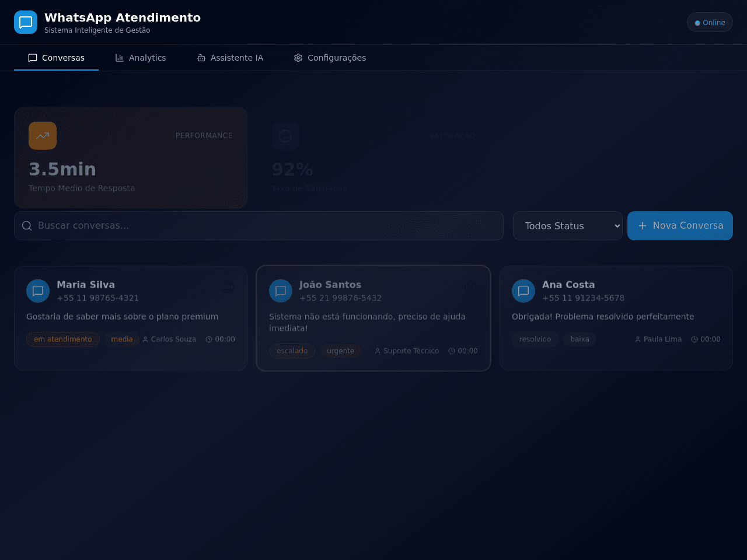Image resolution: width=747 pixels, height=560 pixels.
Task: Click the João Santos contact name
Action: point(330,285)
